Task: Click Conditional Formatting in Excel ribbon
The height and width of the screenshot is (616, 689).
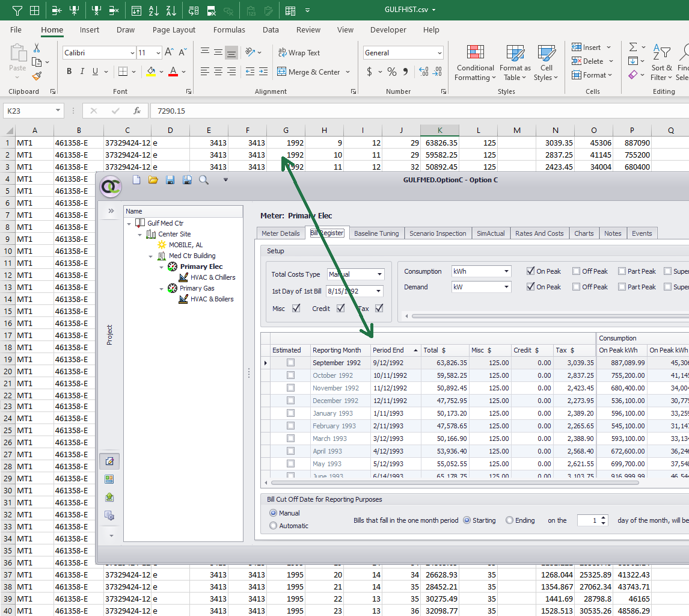Action: [x=475, y=63]
